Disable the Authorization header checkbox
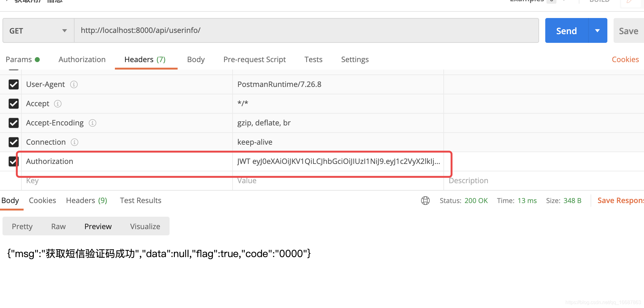 [x=14, y=161]
